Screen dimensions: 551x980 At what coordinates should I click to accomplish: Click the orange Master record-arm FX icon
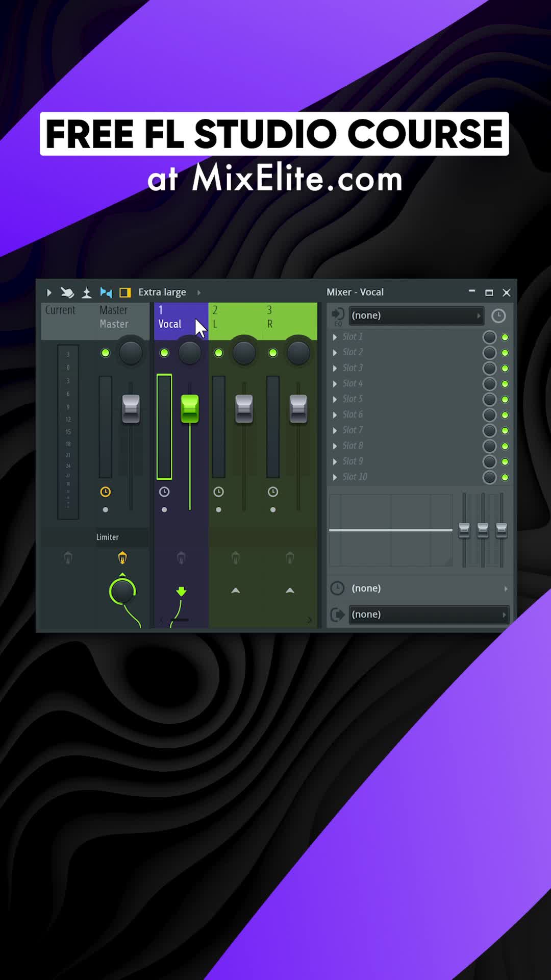click(x=122, y=558)
